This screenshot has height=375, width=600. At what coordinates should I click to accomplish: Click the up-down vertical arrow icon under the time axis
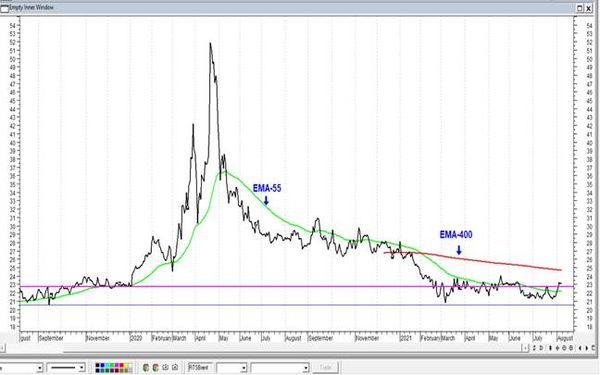[x=550, y=348]
